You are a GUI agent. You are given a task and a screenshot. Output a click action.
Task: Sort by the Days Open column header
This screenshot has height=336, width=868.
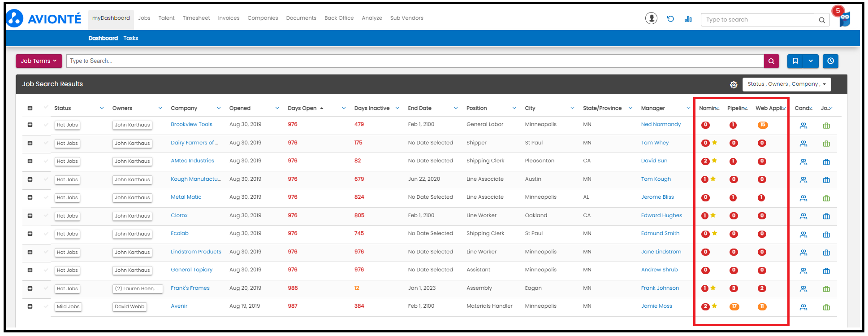(x=302, y=108)
